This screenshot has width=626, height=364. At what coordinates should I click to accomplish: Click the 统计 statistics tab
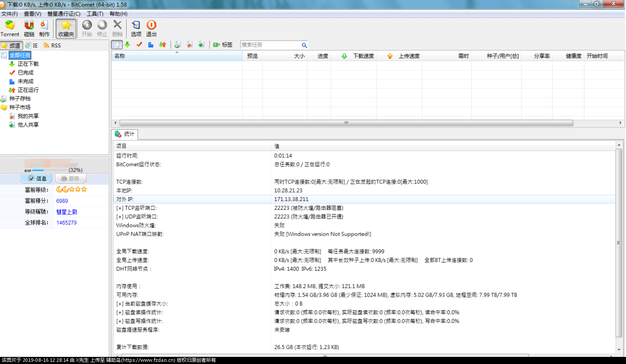[125, 134]
